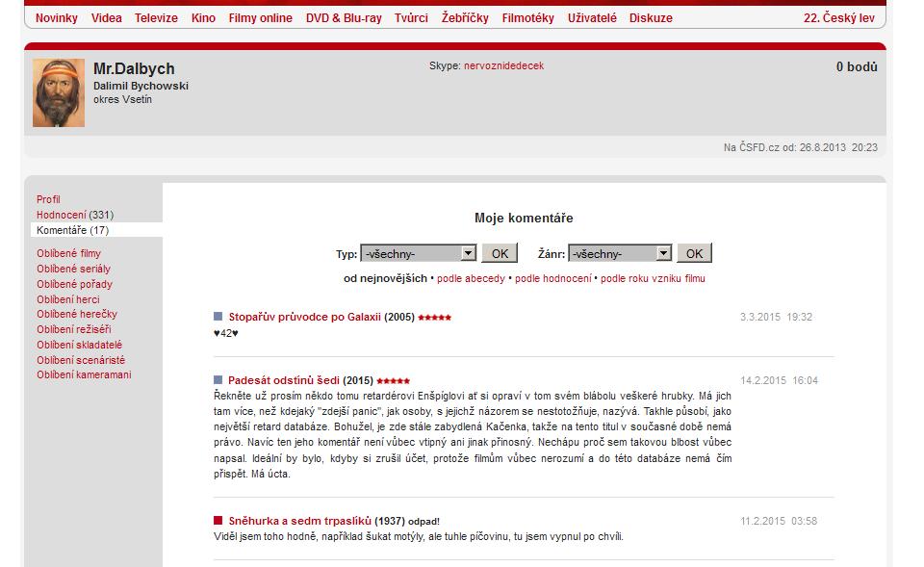Click the red star rating for Stopařův průvodce

pyautogui.click(x=434, y=317)
